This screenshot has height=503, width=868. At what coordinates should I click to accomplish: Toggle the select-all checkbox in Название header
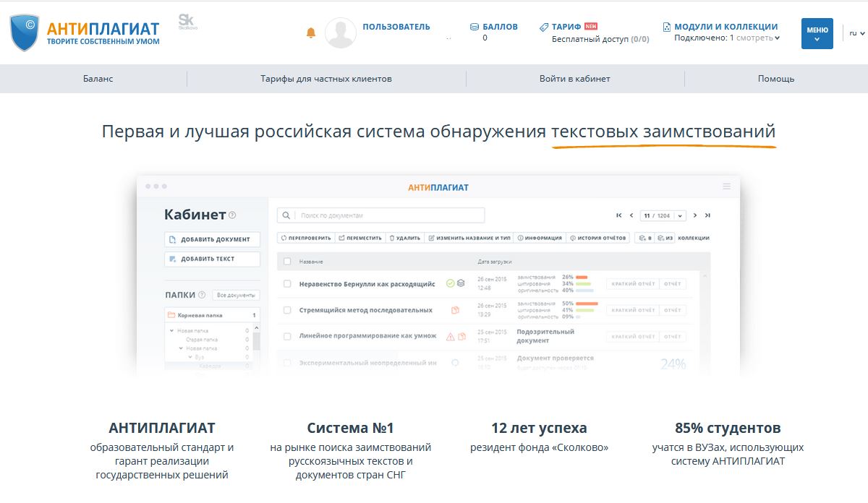pos(287,261)
